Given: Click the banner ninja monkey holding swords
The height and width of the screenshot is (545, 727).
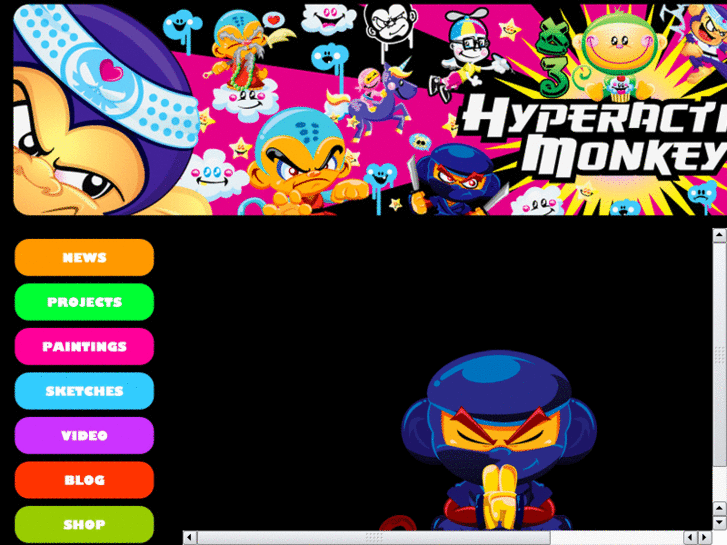Looking at the screenshot, I should 457,180.
